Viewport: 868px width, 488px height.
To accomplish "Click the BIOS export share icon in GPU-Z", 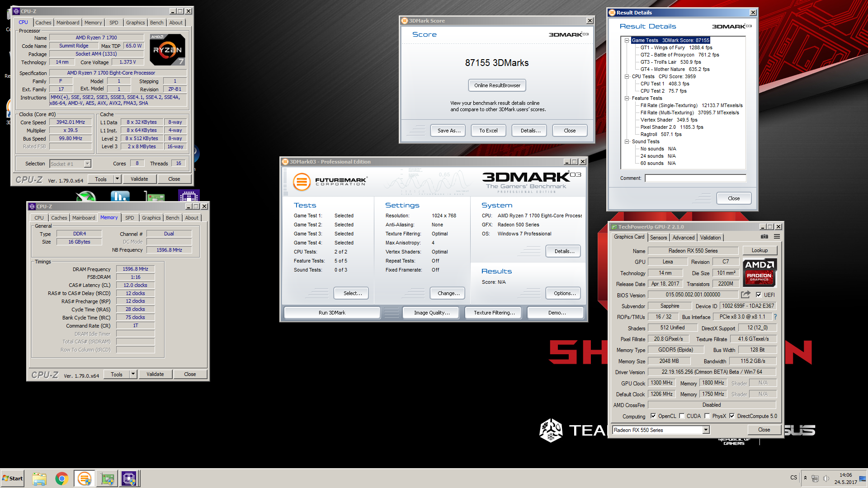I will 745,295.
